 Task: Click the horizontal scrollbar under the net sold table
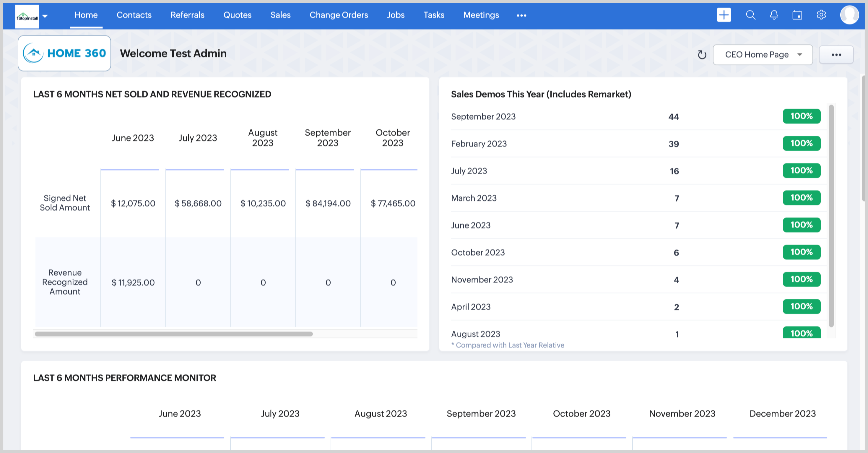[x=173, y=334]
